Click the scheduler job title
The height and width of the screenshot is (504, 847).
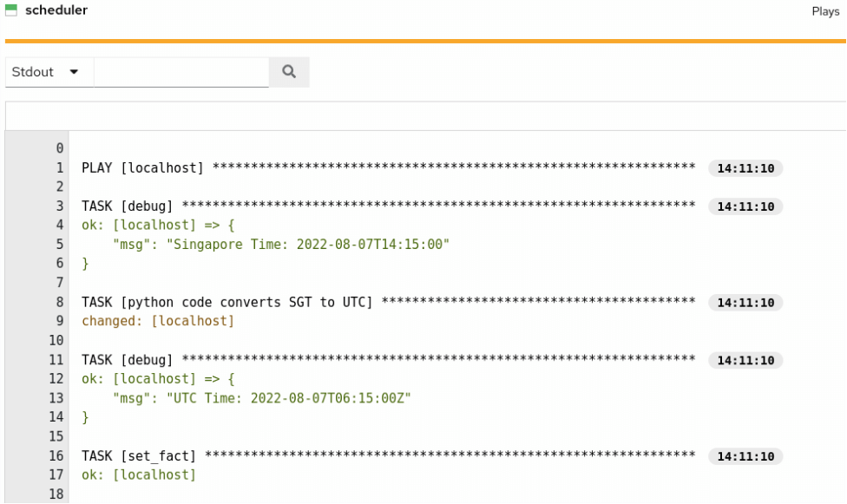pos(56,10)
